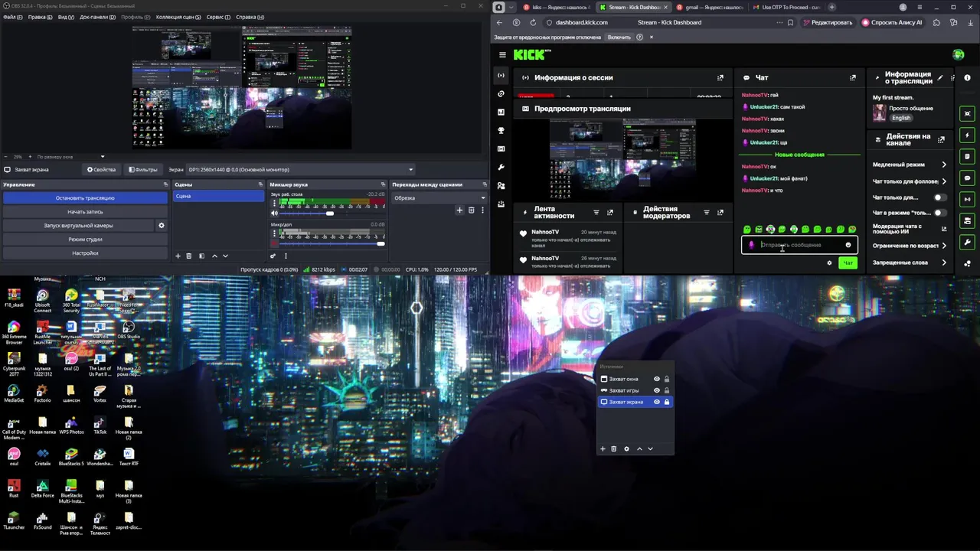Open browser tab list dropdown arrow
This screenshot has width=980, height=551.
click(x=512, y=7)
